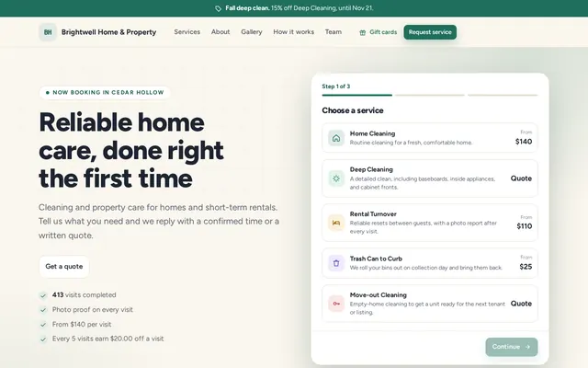This screenshot has height=368, width=588.
Task: Click the arrow icon on Continue button
Action: [x=527, y=347]
